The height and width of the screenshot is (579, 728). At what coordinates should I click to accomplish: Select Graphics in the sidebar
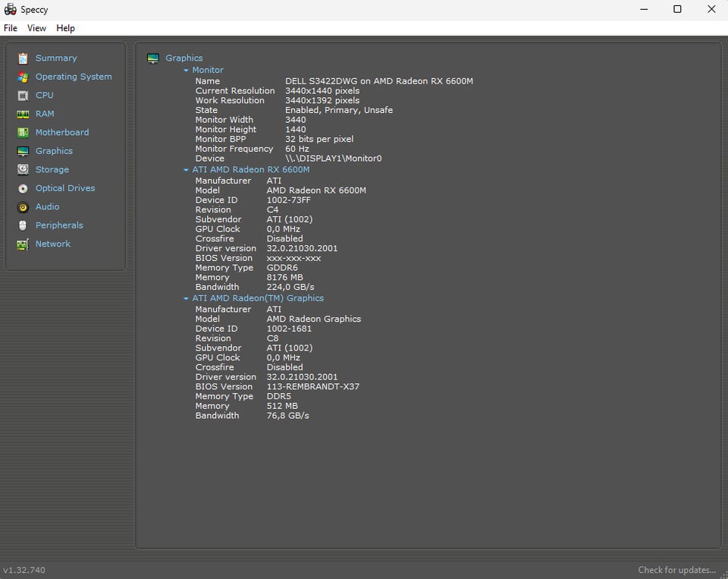(54, 151)
